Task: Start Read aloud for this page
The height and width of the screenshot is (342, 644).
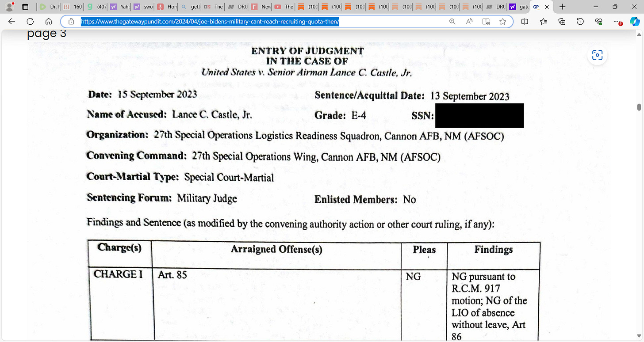Action: click(469, 21)
